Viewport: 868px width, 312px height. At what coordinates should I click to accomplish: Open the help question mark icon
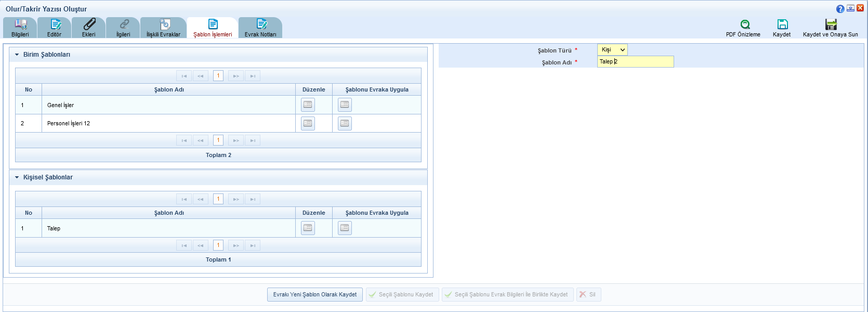pos(840,9)
